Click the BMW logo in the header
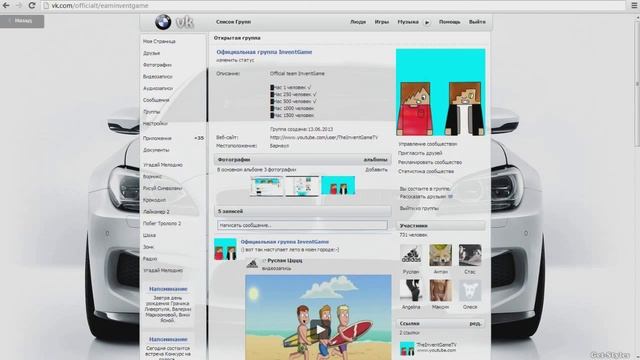 click(163, 22)
